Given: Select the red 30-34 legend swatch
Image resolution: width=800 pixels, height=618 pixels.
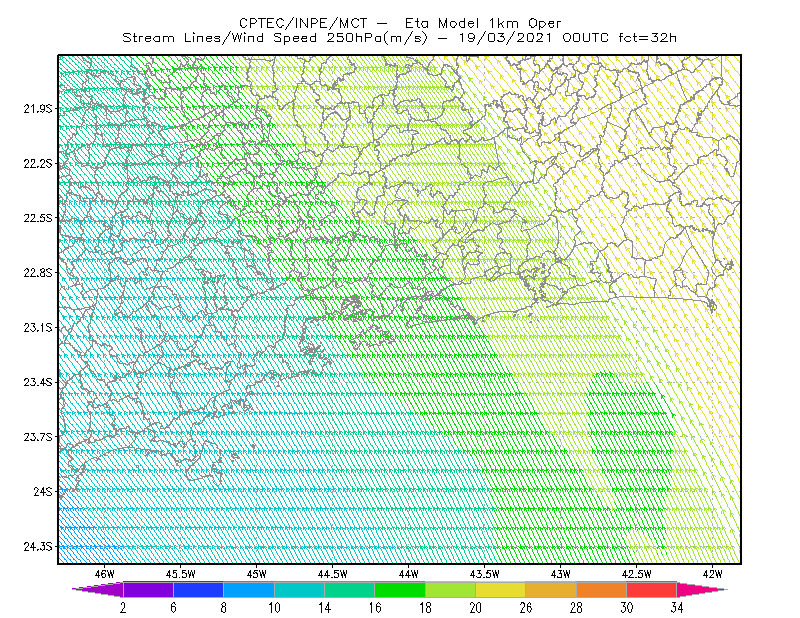Looking at the screenshot, I should [652, 589].
